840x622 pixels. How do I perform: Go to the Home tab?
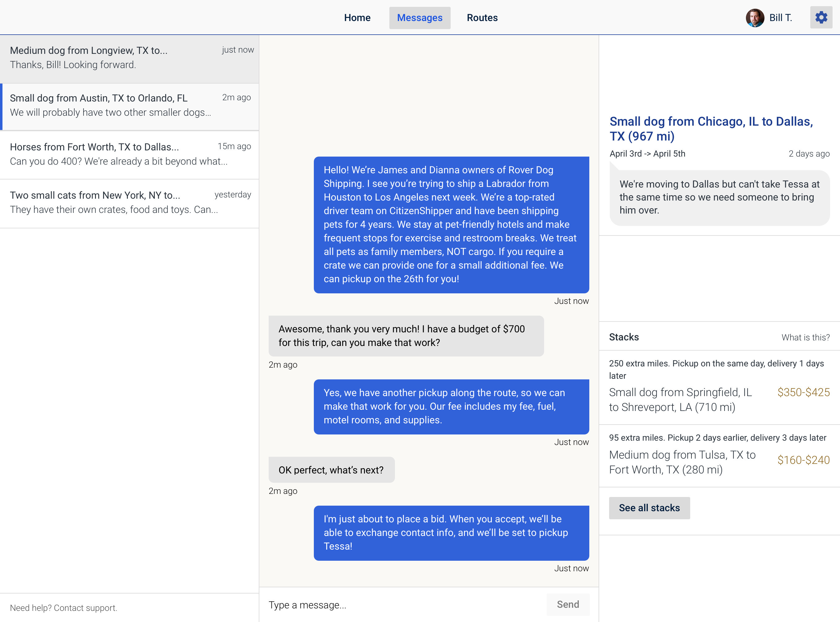tap(357, 18)
